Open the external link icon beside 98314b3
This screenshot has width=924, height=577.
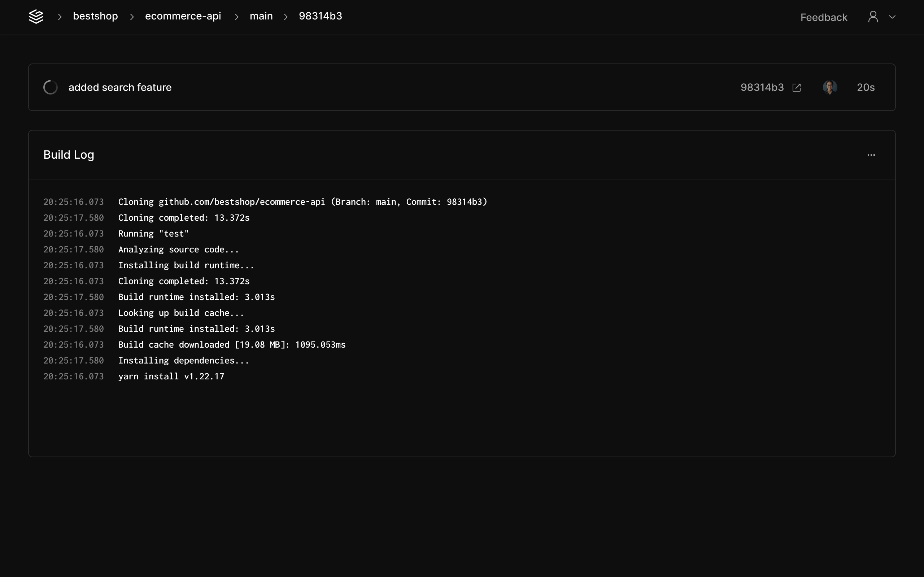(x=797, y=87)
